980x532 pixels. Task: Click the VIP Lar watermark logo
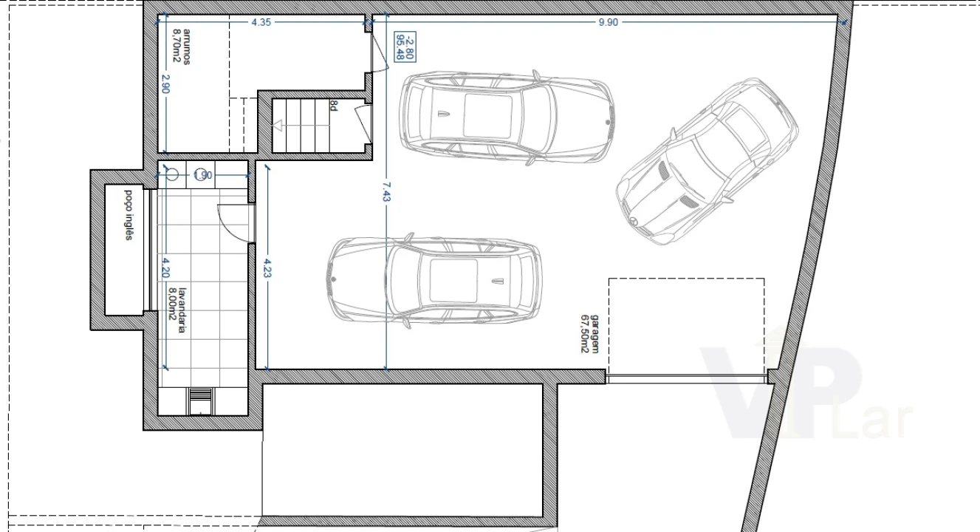(x=805, y=392)
